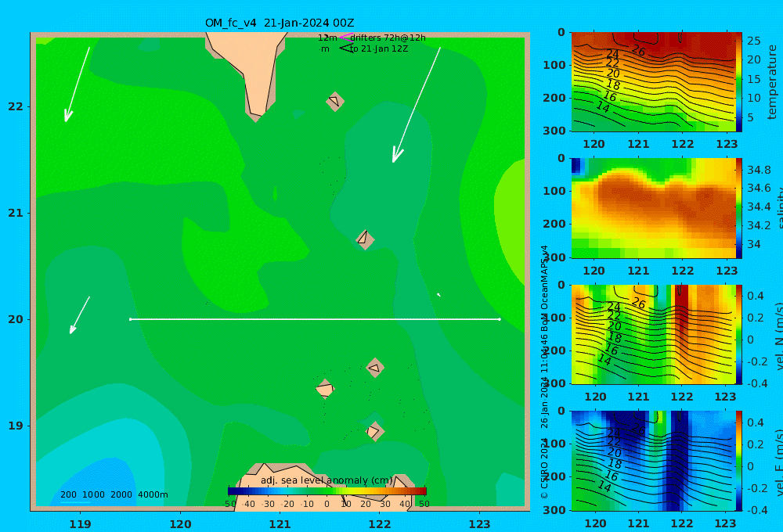Screen dimensions: 783x532
Task: Click the adj. sea level anomaly color bar
Action: (327, 491)
